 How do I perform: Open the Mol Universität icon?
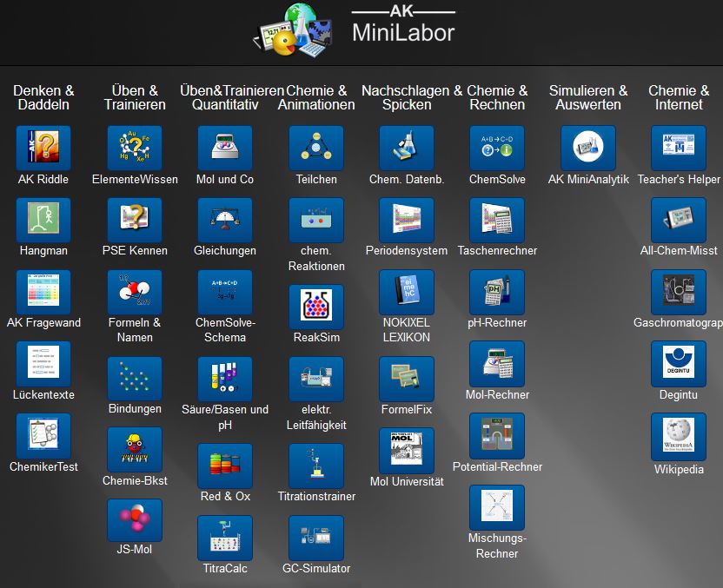tap(407, 450)
